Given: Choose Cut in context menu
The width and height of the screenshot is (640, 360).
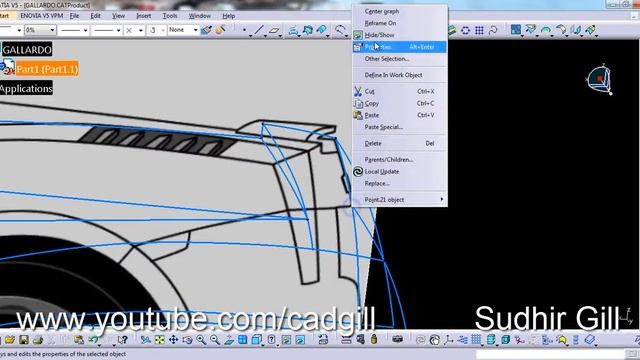Looking at the screenshot, I should (x=400, y=91).
